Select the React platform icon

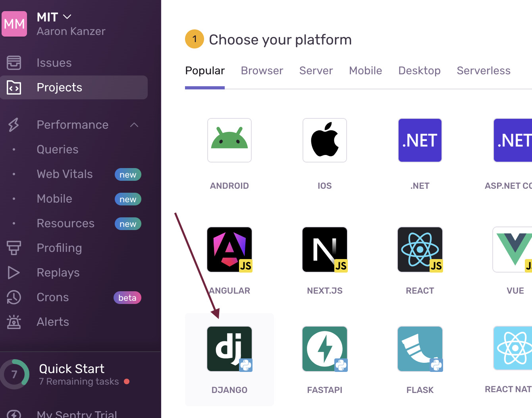(x=420, y=250)
